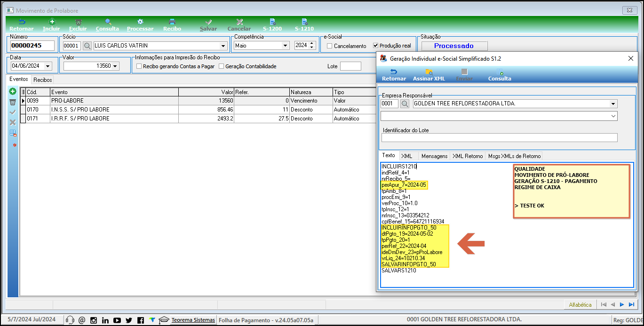Viewport: 644px width, 326px height.
Task: Click the Número field 00000245
Action: [32, 46]
